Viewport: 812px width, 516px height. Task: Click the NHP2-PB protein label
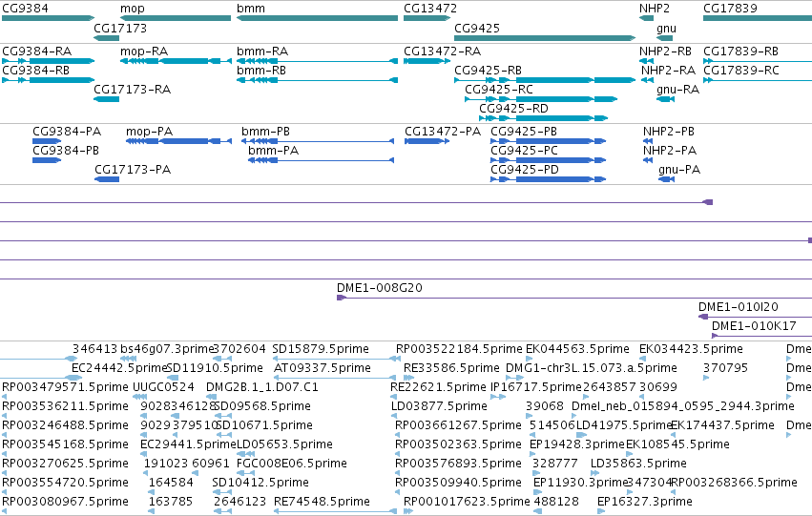click(x=669, y=132)
